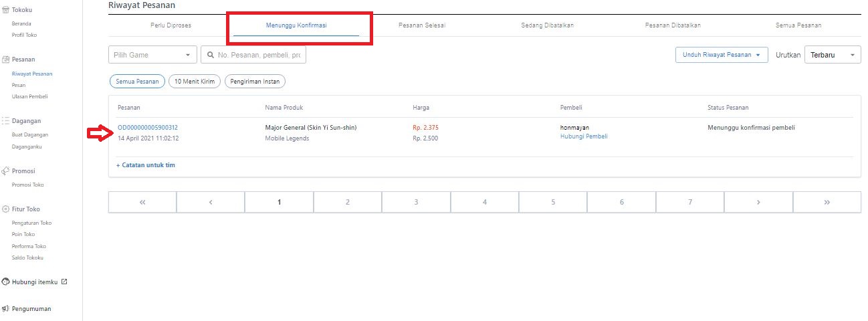Viewport: 868px width, 321px height.
Task: Open Hubungi itemku external link icon
Action: coord(64,282)
